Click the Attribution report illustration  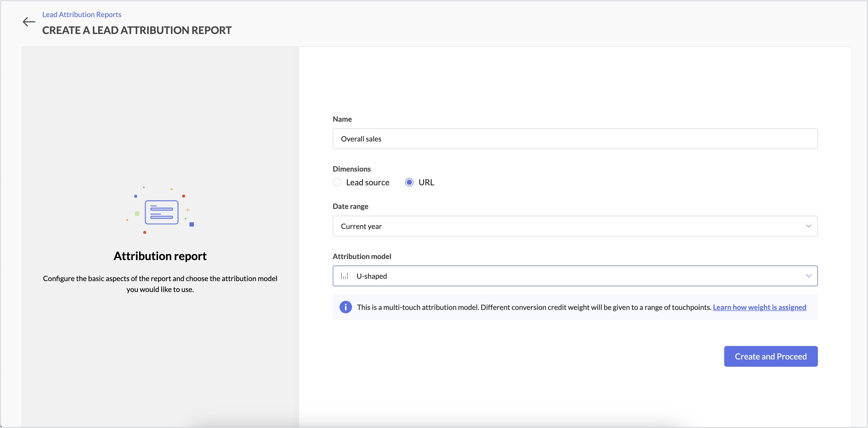point(160,210)
